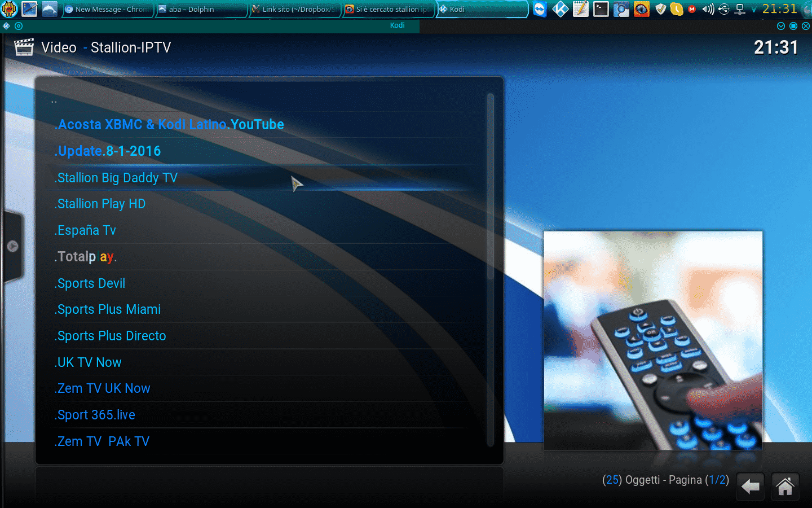Open the notepad text editor launcher
Viewport: 812px width, 508px height.
click(581, 9)
